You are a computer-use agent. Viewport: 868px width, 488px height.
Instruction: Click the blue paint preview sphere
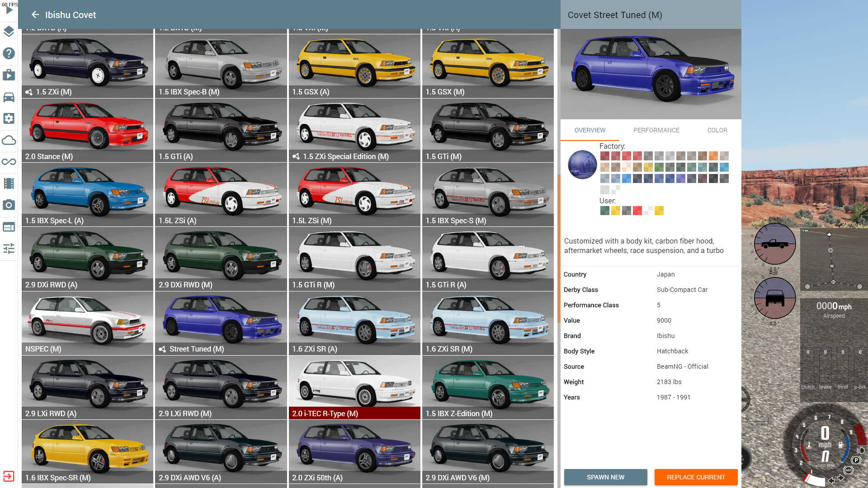click(582, 164)
